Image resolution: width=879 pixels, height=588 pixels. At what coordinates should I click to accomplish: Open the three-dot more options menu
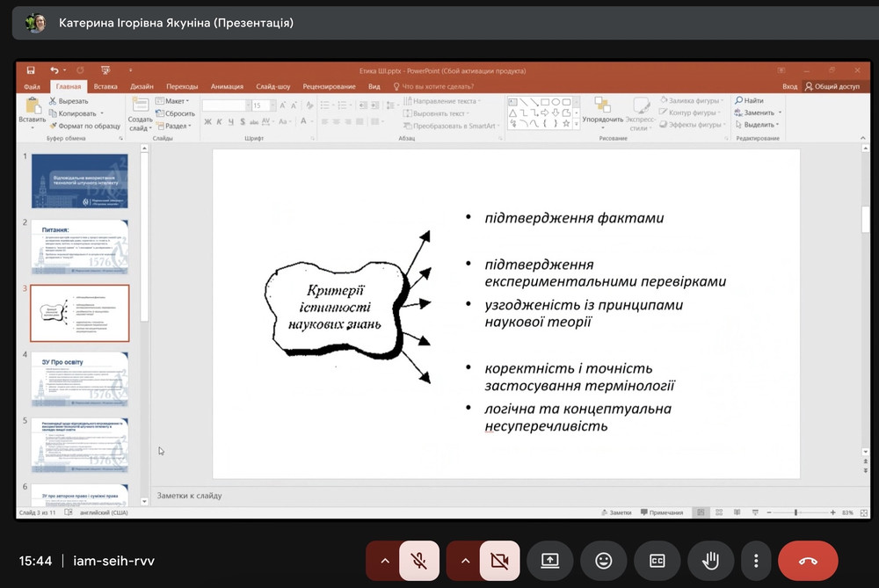(755, 561)
